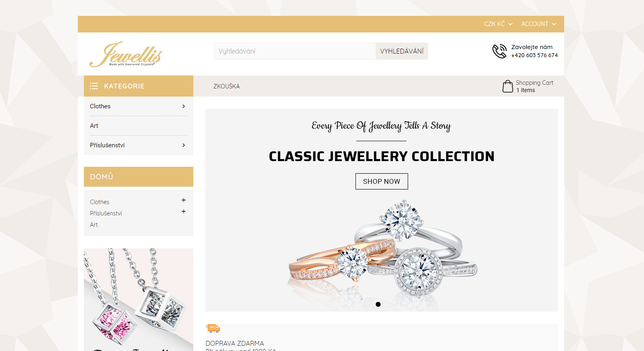The width and height of the screenshot is (644, 351).
Task: Expand Clothes category chevron arrow
Action: click(184, 106)
